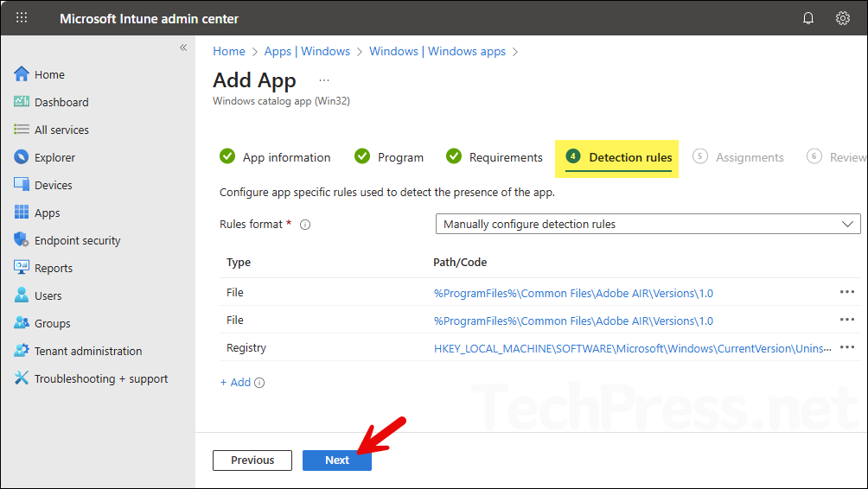Go to the Program step
This screenshot has width=868, height=489.
[388, 157]
